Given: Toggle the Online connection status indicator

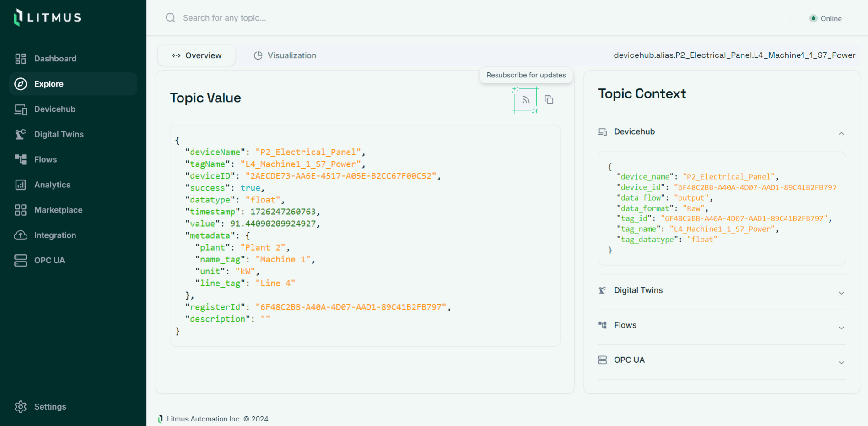Looking at the screenshot, I should coord(825,18).
